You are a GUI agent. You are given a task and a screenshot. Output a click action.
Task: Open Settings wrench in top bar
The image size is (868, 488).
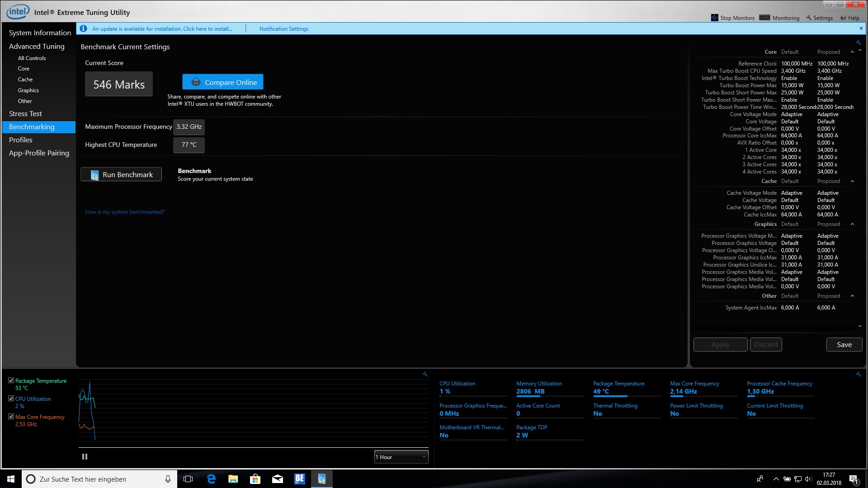809,18
